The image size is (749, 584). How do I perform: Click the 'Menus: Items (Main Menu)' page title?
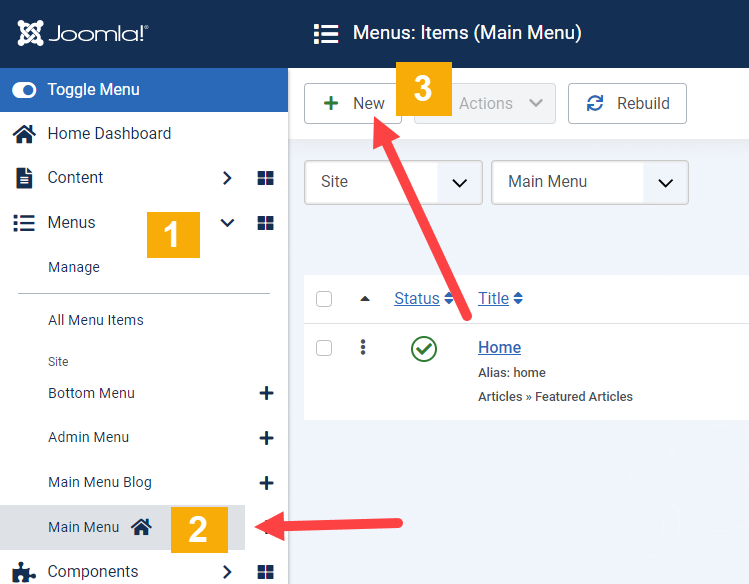point(467,33)
